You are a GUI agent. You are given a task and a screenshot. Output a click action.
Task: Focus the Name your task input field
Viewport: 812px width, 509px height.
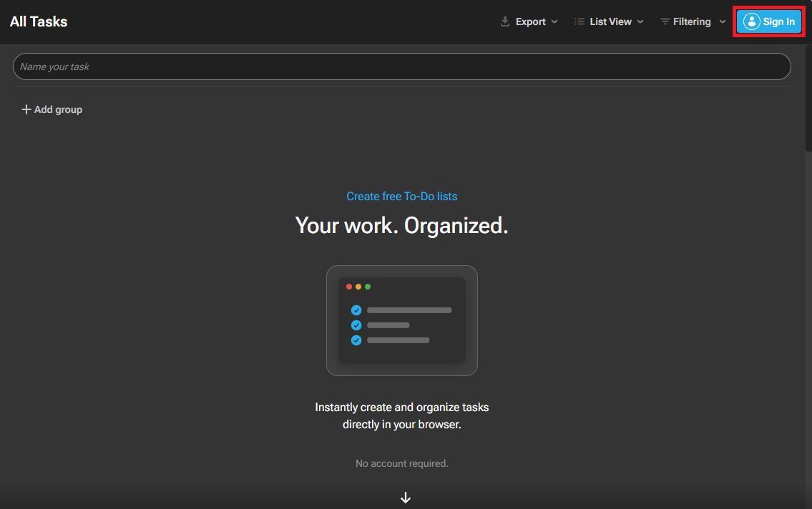pos(401,66)
